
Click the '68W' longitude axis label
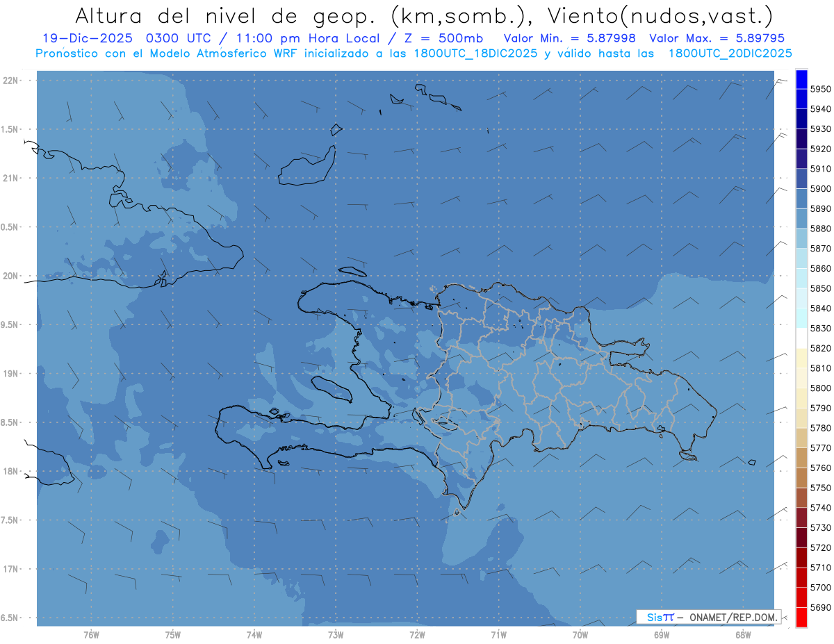742,634
